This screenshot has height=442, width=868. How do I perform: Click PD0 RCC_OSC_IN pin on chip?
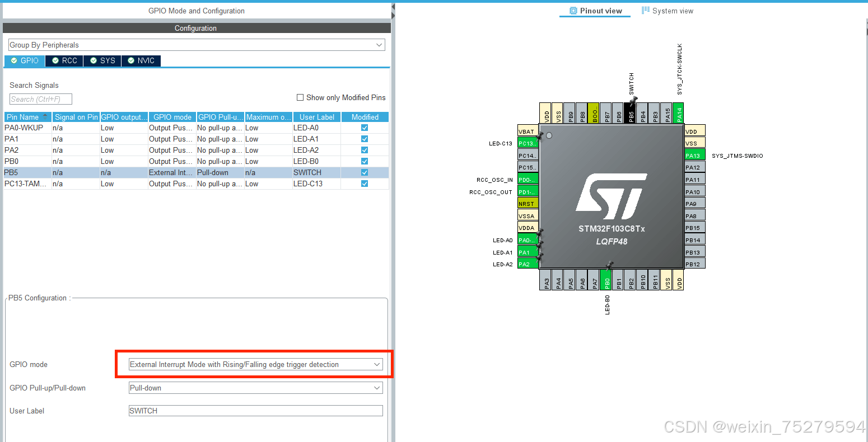pos(528,180)
